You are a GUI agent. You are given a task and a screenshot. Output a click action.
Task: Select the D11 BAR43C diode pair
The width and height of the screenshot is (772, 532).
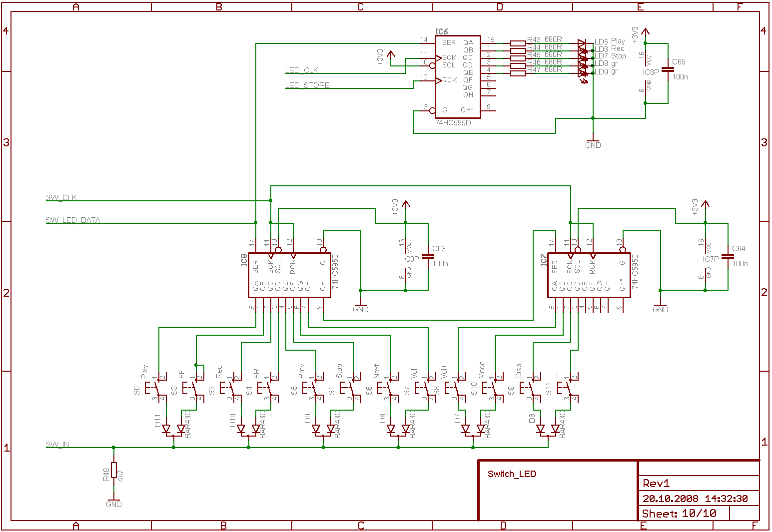173,429
